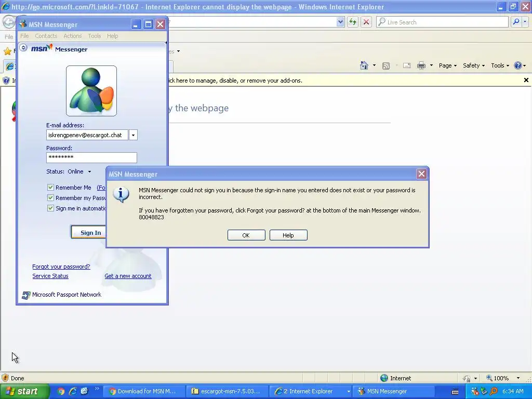This screenshot has height=399, width=532.
Task: Open the Live Search options dropdown arrow
Action: coord(525,22)
